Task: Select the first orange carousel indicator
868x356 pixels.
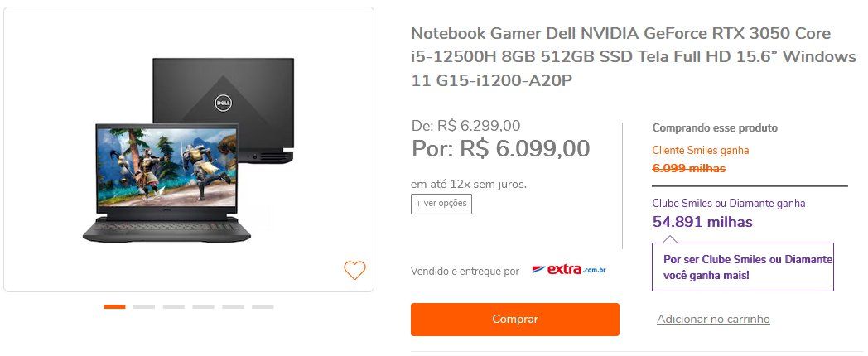Action: pos(114,306)
